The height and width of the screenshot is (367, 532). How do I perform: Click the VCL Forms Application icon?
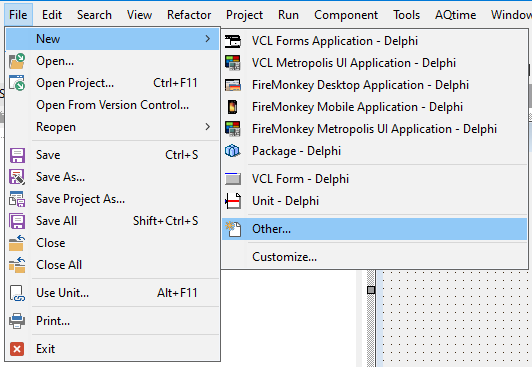pyautogui.click(x=233, y=41)
